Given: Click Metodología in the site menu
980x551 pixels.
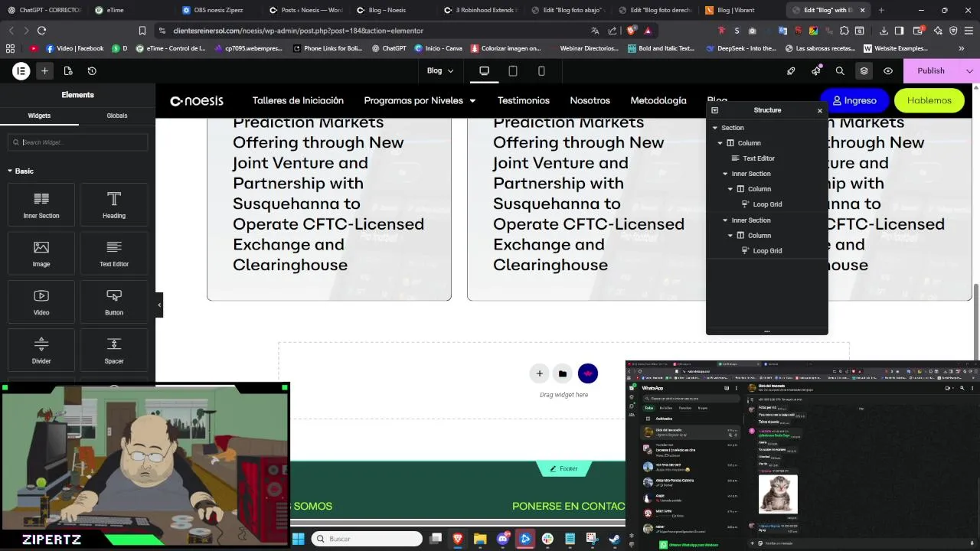Looking at the screenshot, I should [x=658, y=100].
